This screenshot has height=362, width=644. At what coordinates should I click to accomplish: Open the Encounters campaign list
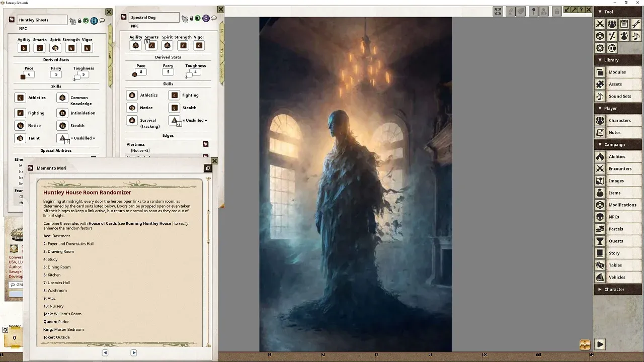[x=618, y=168]
